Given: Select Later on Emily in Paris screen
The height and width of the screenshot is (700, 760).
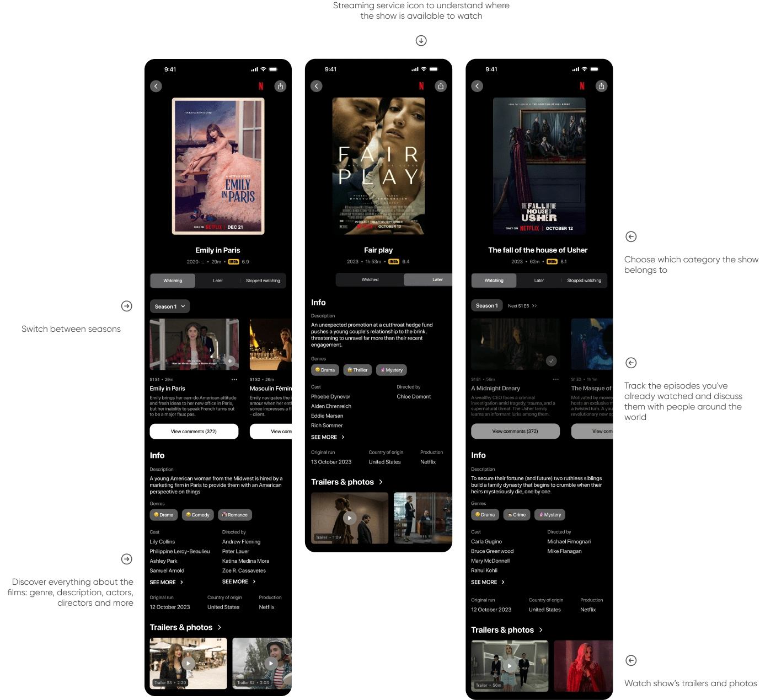Looking at the screenshot, I should click(x=218, y=281).
